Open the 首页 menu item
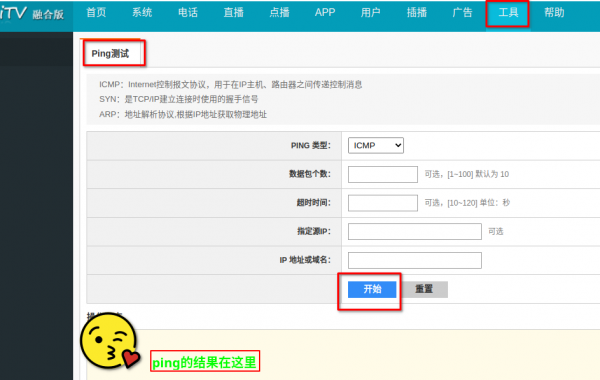Screen dimensions: 600x380 [96, 13]
